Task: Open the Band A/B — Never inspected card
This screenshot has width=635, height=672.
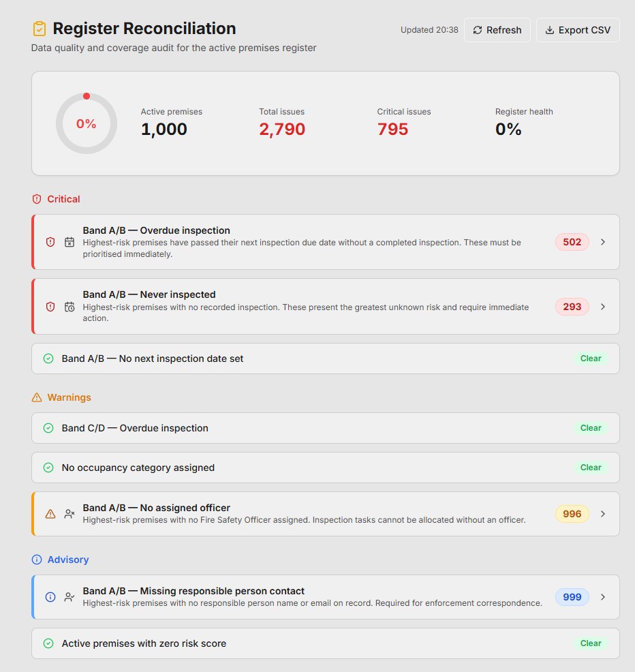Action: point(326,307)
